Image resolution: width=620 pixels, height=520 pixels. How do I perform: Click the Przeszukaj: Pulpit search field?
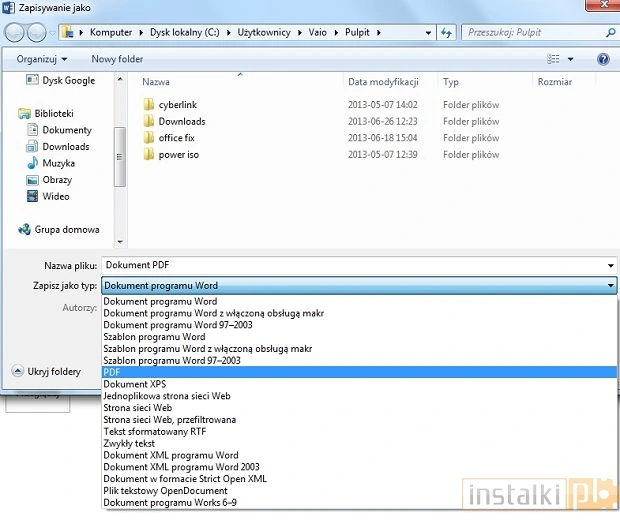tap(530, 32)
